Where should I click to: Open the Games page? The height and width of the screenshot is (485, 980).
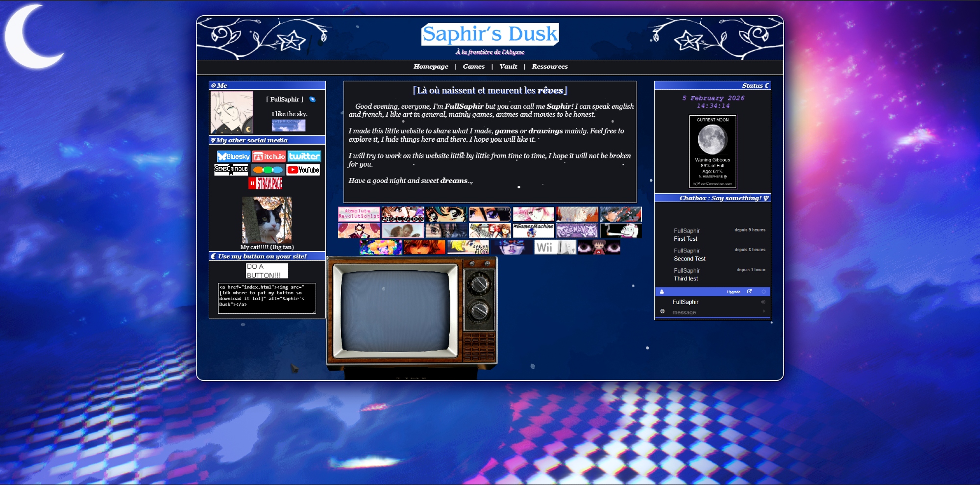click(x=473, y=67)
